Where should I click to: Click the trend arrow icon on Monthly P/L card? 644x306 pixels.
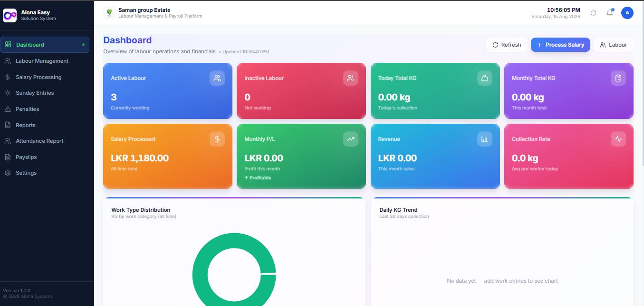coord(351,139)
